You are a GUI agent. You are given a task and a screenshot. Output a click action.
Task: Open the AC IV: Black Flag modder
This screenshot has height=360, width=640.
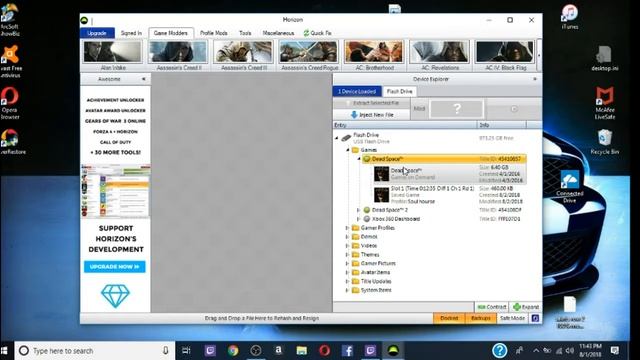pyautogui.click(x=505, y=55)
